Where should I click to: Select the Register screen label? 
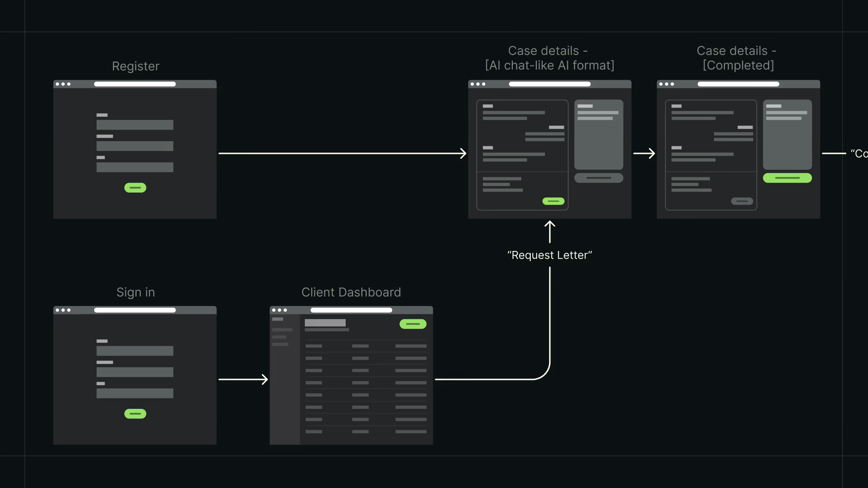click(x=135, y=66)
